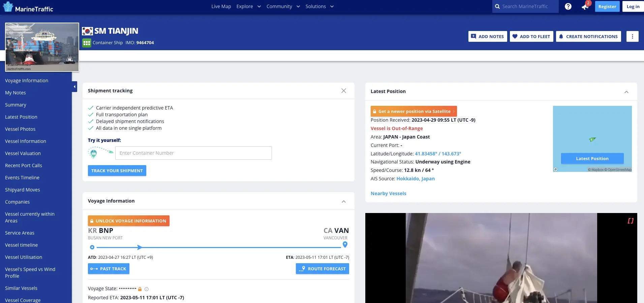This screenshot has height=303, width=644.
Task: Collapse the Latest Position panel
Action: point(626,92)
